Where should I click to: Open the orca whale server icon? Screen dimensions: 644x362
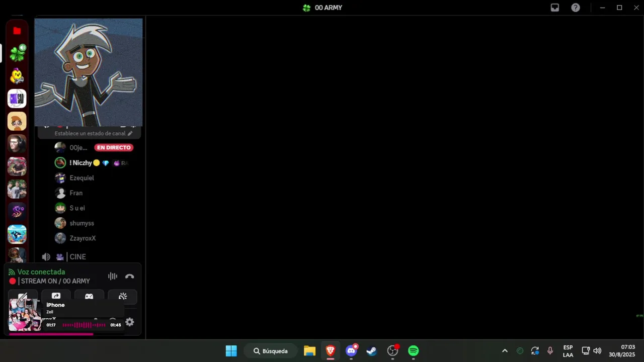pyautogui.click(x=17, y=234)
